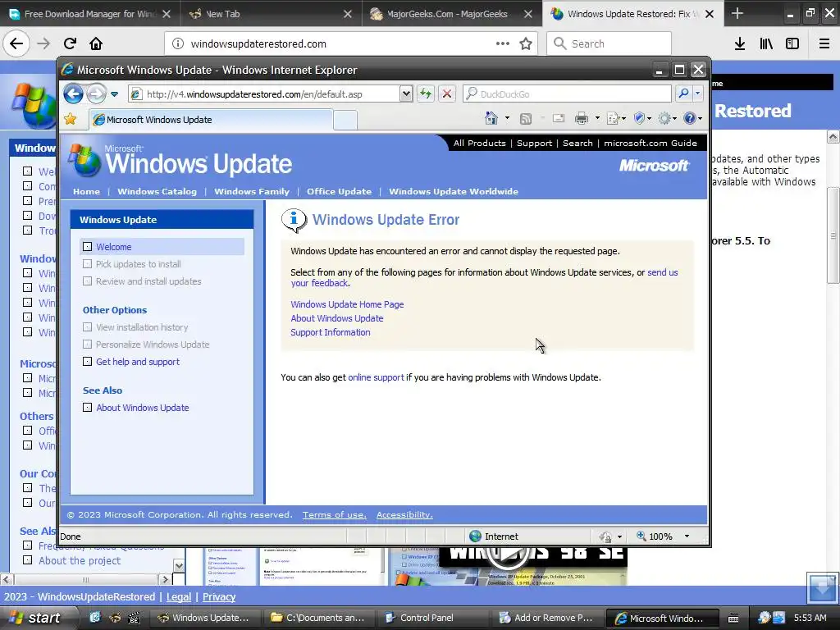Click the Print icon in IE toolbar
Screen dimensions: 840x630
point(582,118)
